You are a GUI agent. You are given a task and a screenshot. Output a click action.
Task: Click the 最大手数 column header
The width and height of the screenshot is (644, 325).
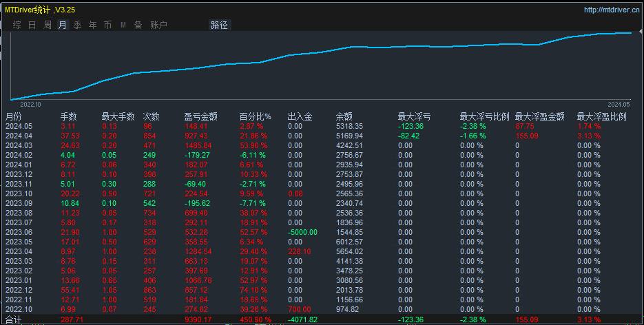point(118,116)
